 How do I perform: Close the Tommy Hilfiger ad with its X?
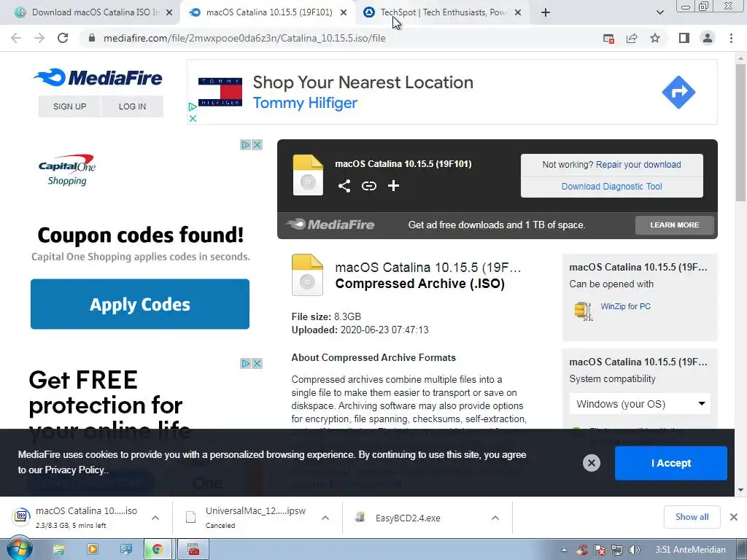tap(193, 119)
